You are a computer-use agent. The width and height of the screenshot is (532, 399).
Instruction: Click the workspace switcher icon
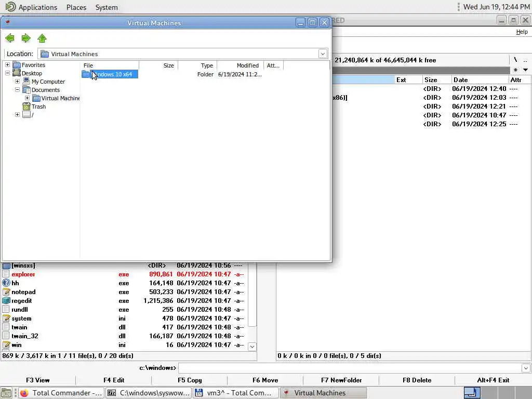coord(472,393)
